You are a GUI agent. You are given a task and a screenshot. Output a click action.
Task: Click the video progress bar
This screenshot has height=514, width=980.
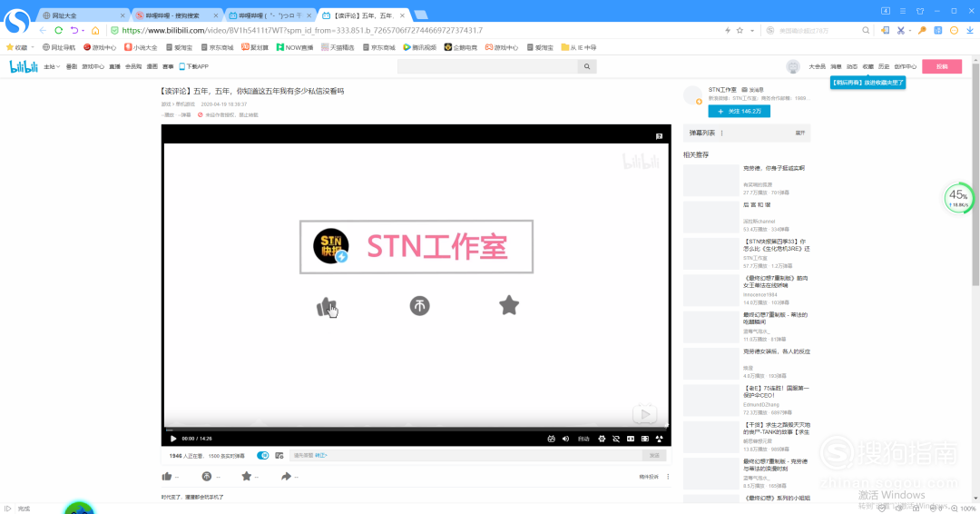click(416, 430)
